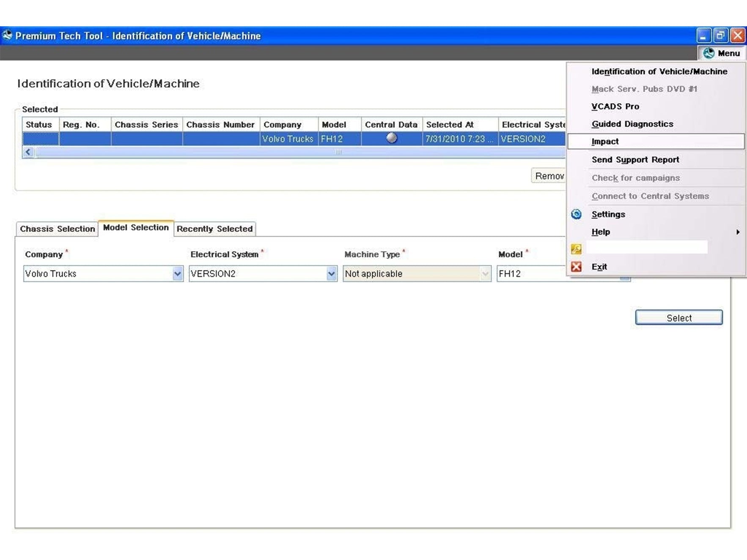Switch to the Recently Selected tab

point(214,229)
